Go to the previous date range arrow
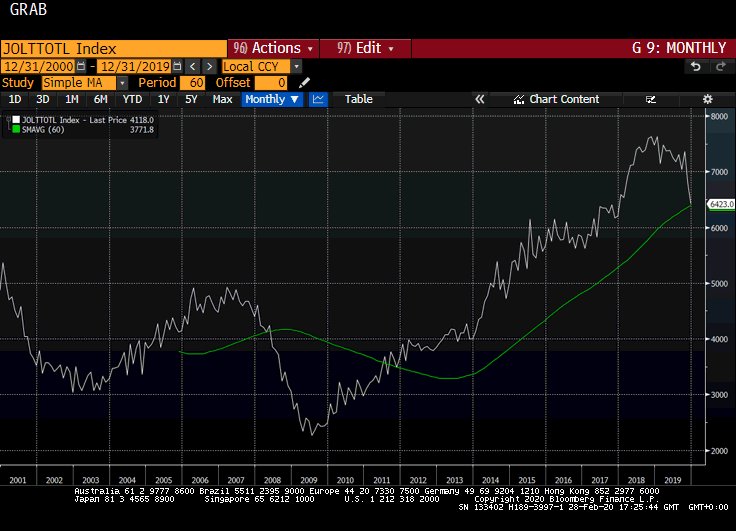 [192, 66]
